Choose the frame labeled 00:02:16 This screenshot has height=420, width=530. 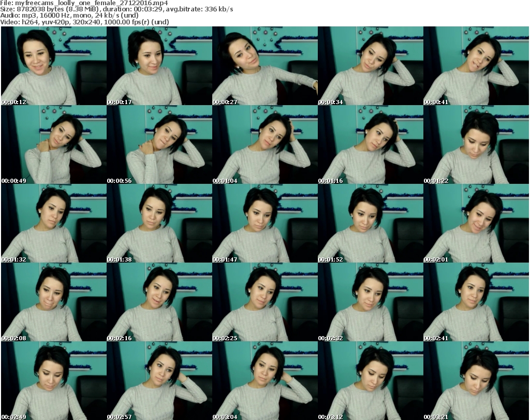coord(159,302)
